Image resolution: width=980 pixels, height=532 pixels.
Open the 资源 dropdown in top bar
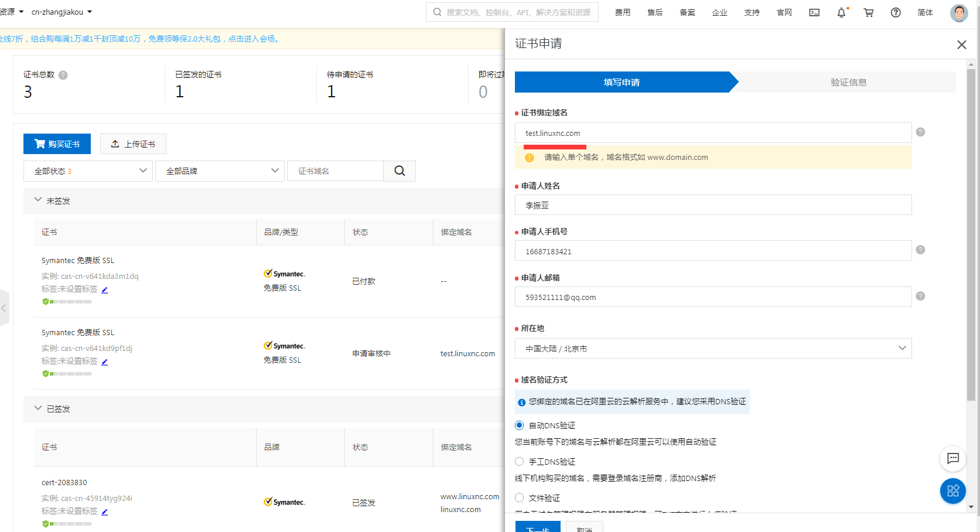click(x=12, y=12)
